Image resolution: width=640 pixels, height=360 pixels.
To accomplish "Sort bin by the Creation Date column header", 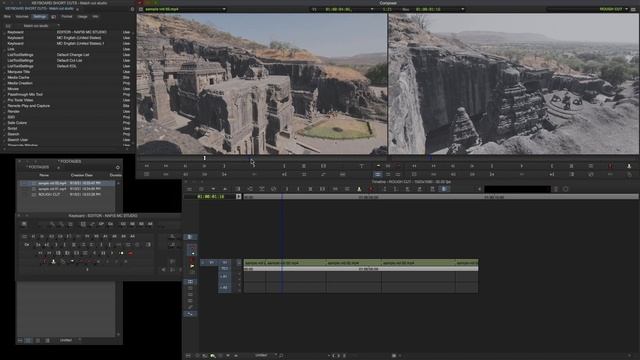I will [82, 175].
